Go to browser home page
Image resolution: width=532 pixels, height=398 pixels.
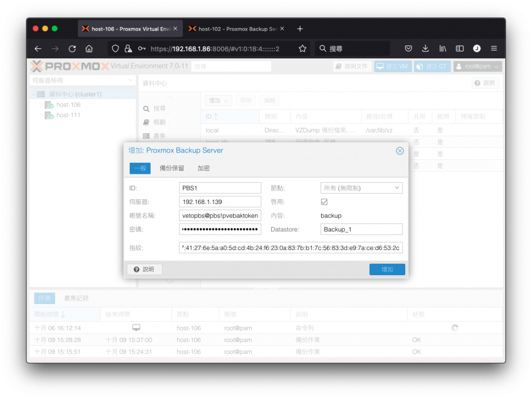point(89,49)
